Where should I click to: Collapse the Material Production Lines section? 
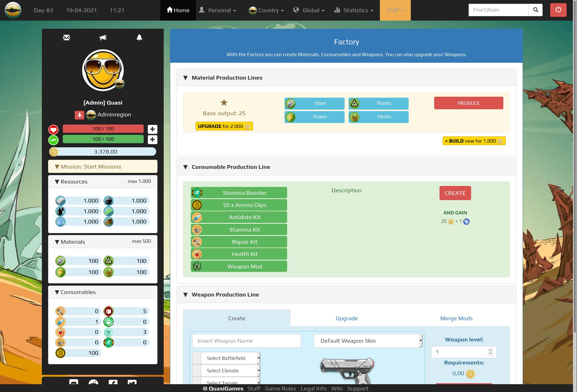pyautogui.click(x=186, y=78)
